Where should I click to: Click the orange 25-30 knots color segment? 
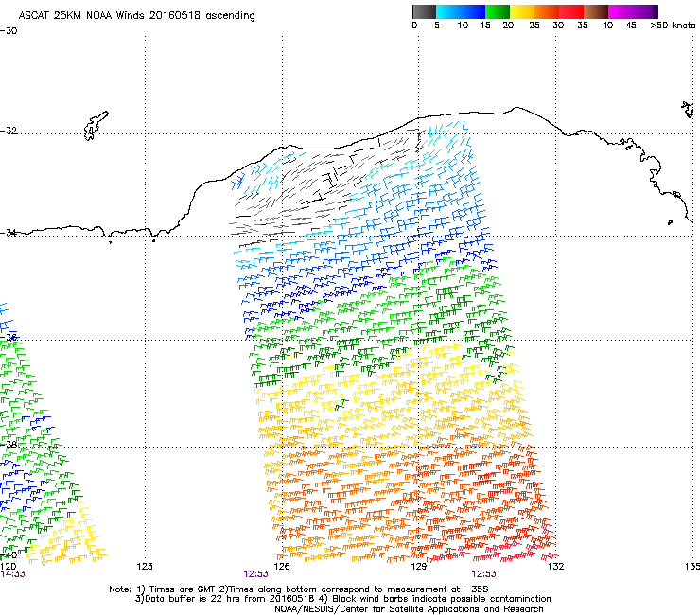(547, 11)
